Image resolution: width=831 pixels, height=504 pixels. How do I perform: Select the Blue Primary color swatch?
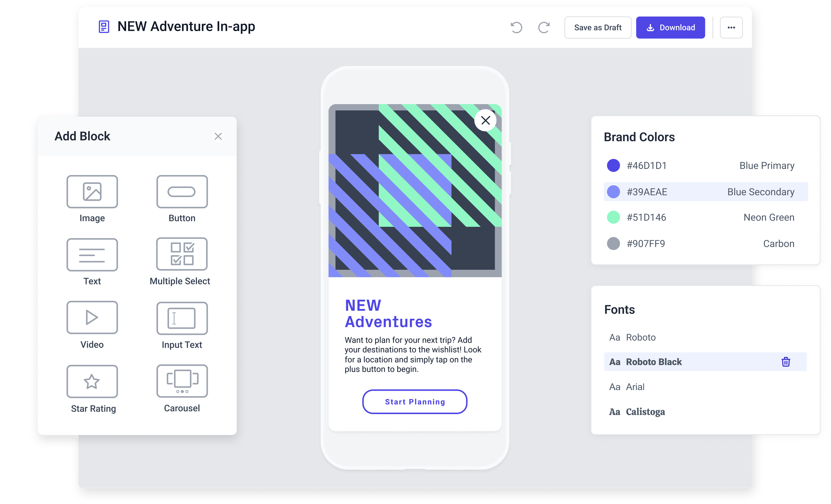[x=613, y=166]
